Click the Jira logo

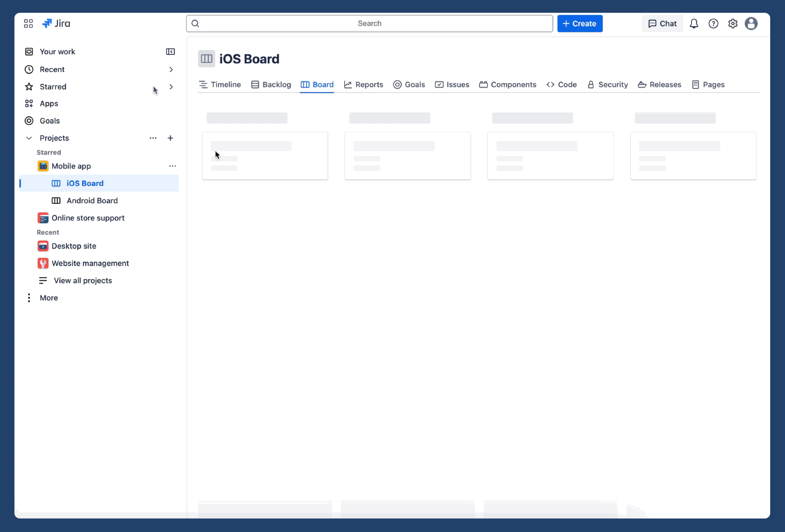pyautogui.click(x=56, y=24)
